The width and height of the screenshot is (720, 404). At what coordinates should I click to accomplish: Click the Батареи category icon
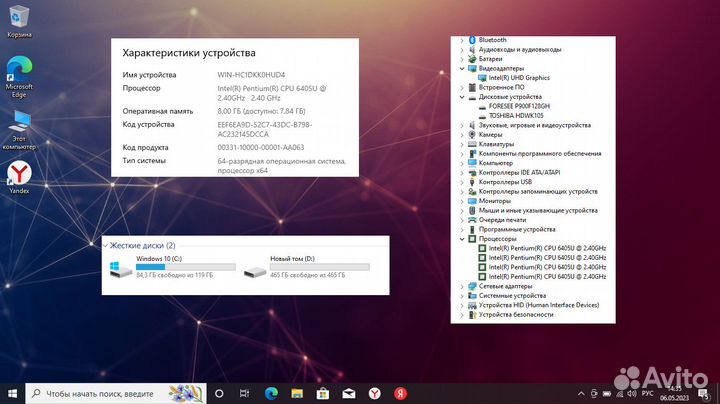click(472, 59)
